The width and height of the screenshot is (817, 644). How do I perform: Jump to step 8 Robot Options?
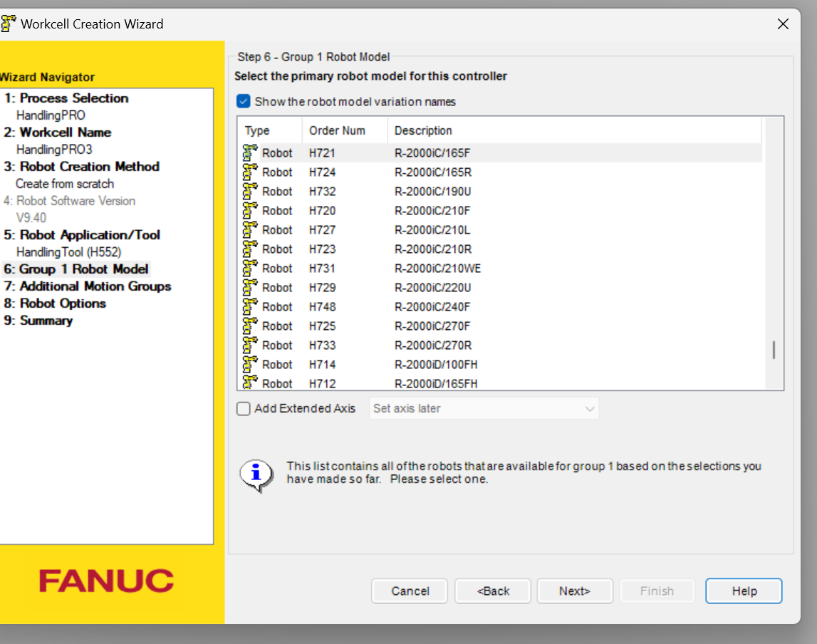[x=55, y=303]
